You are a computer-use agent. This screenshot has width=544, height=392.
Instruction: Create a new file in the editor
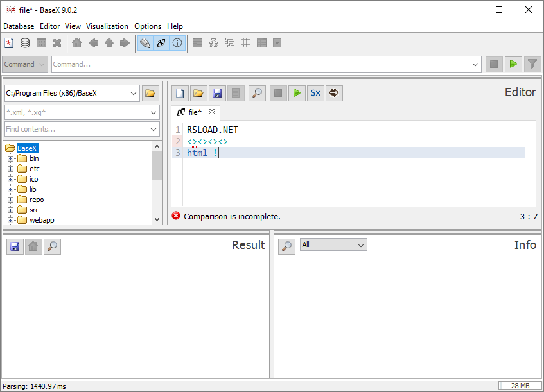pyautogui.click(x=179, y=93)
